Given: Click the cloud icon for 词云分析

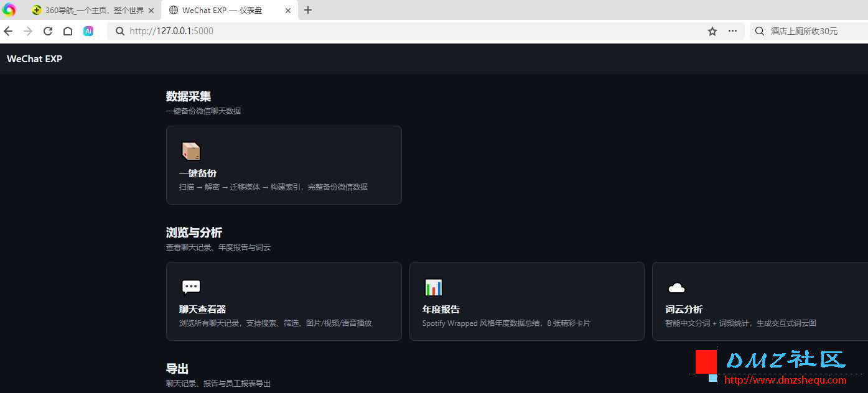Looking at the screenshot, I should tap(676, 287).
